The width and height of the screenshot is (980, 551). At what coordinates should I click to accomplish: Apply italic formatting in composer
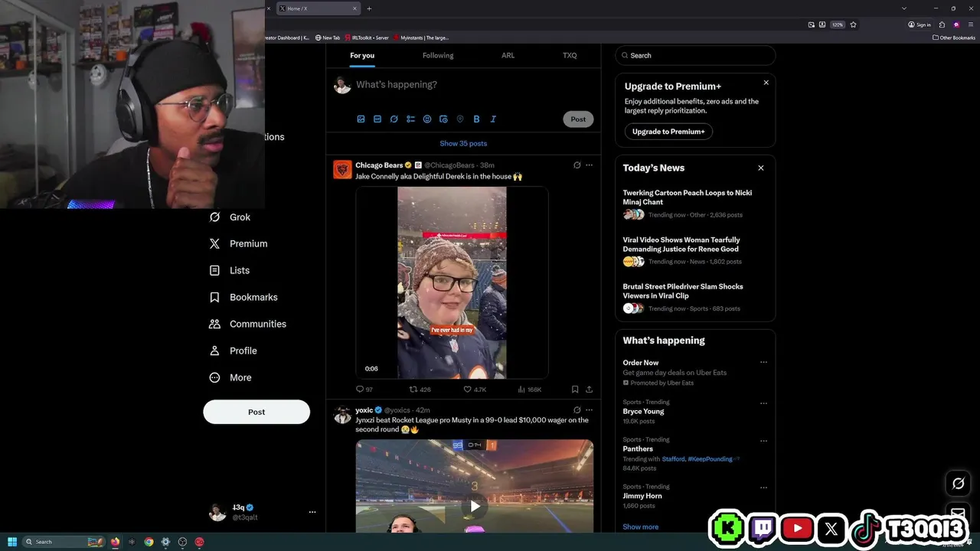point(493,119)
